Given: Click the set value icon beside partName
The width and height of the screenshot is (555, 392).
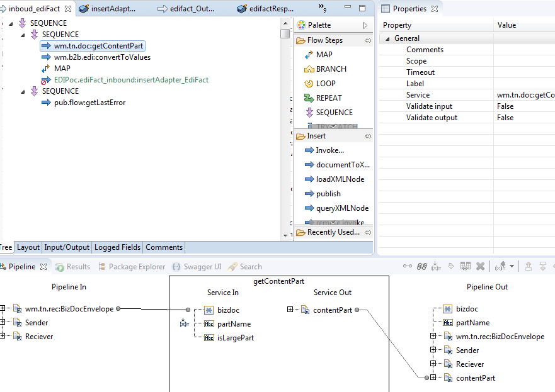Looking at the screenshot, I should pos(185,323).
